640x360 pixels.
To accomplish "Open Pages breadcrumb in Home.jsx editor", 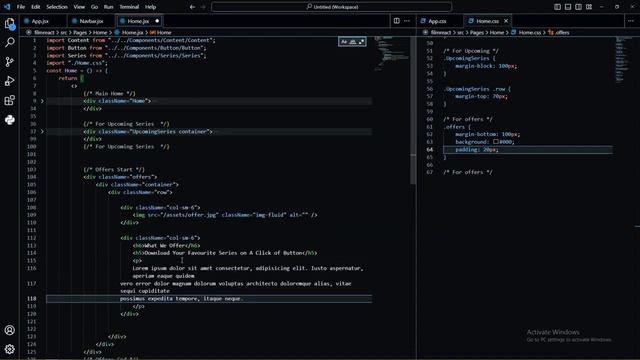I will tap(80, 32).
